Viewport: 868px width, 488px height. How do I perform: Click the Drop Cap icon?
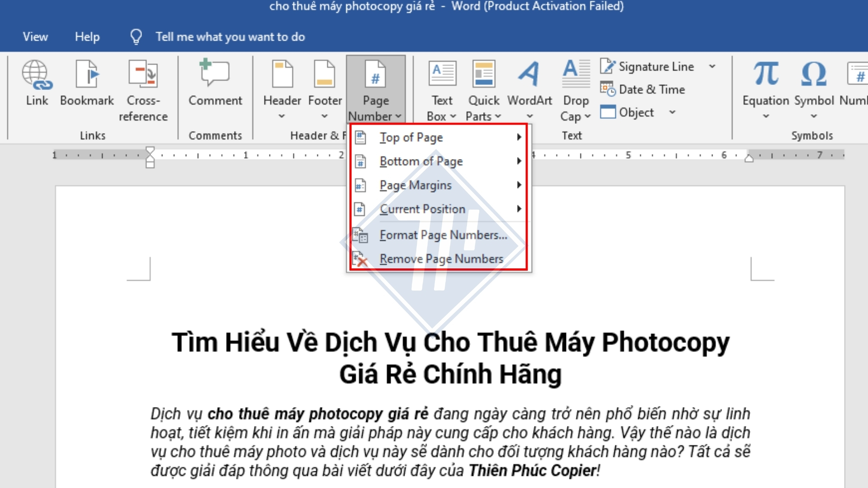tap(576, 74)
